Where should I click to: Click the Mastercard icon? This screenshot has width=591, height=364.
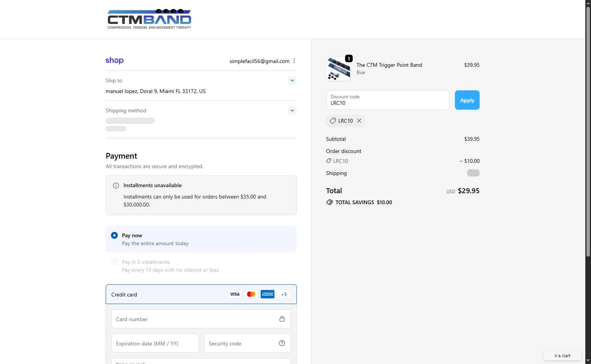click(x=251, y=294)
